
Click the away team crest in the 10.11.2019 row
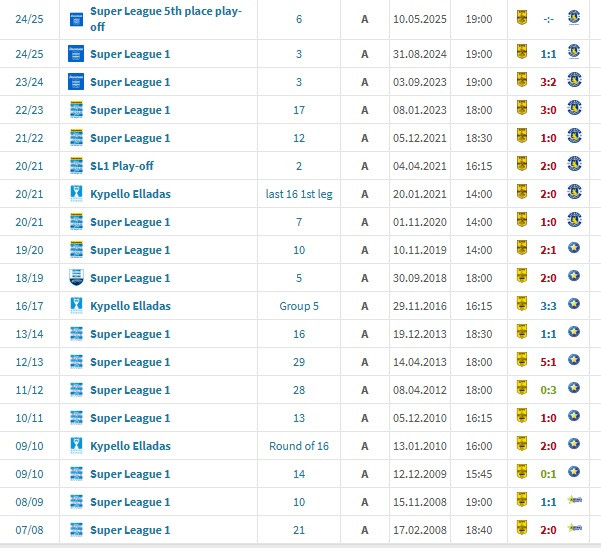click(572, 250)
